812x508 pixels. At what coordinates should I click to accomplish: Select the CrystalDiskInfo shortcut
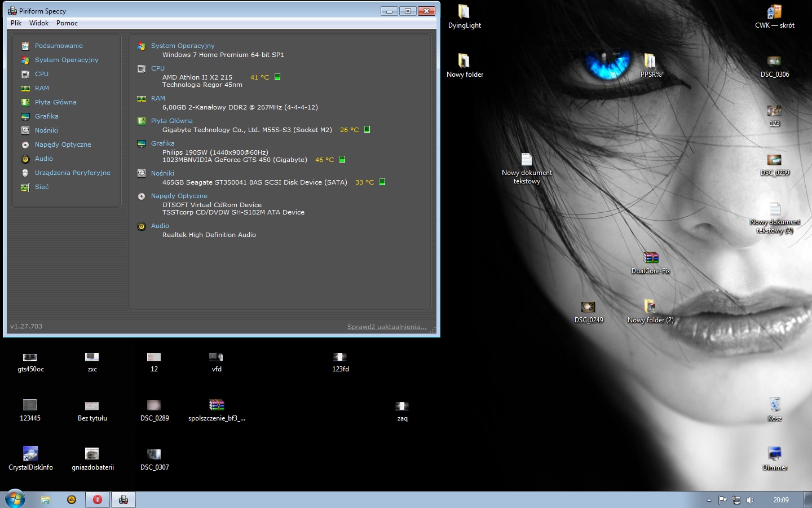(x=30, y=458)
